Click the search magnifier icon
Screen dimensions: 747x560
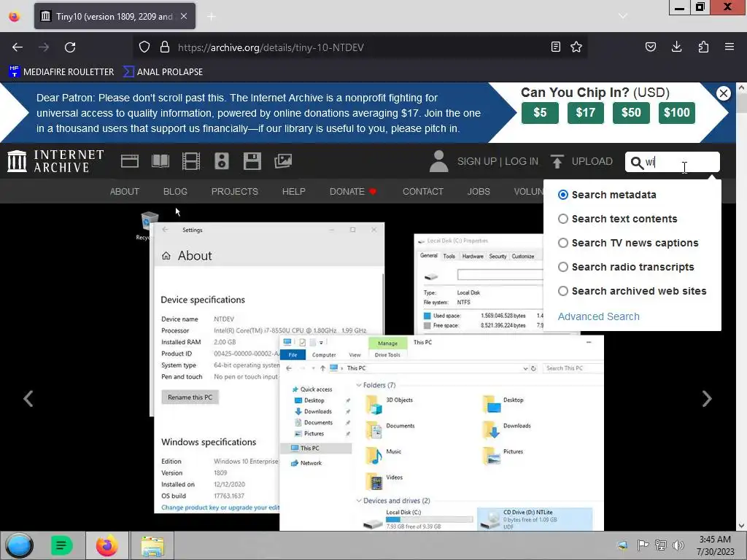pyautogui.click(x=636, y=163)
